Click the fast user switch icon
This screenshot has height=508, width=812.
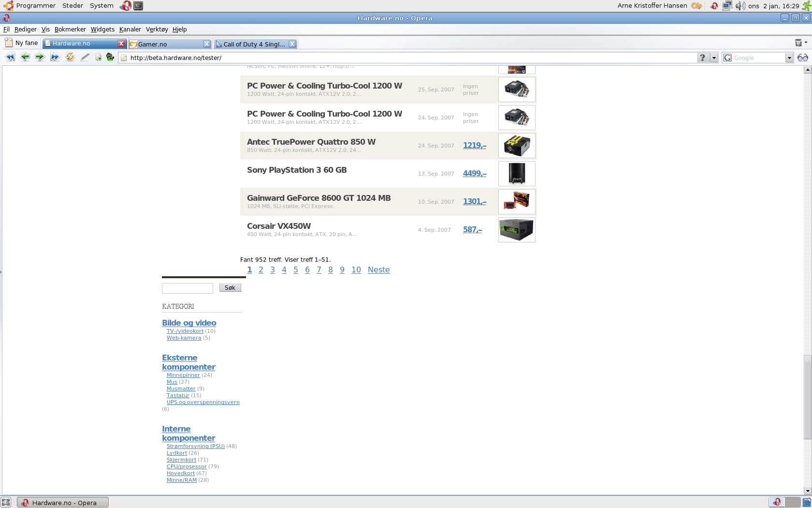696,6
